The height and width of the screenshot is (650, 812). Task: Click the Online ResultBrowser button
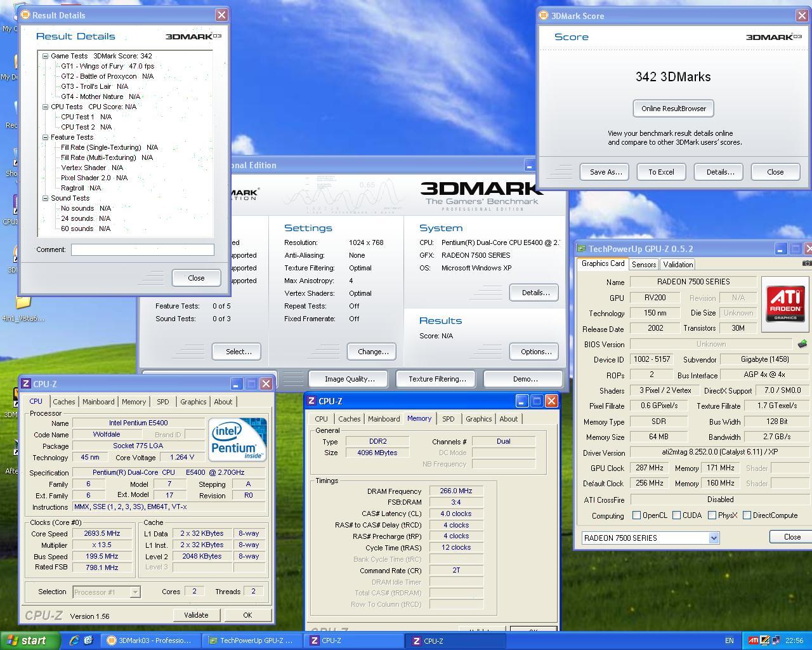[674, 109]
